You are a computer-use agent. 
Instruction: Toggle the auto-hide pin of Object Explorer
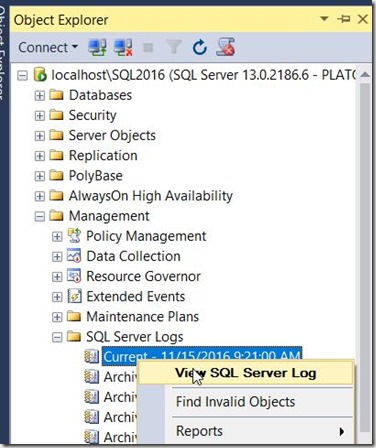(344, 19)
